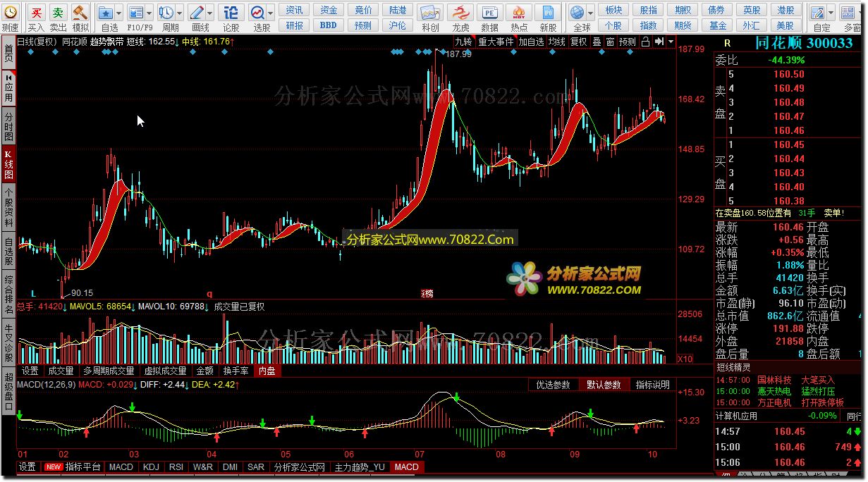The height and width of the screenshot is (482, 868).
Task: Click the 同花顺 300033 stock title
Action: coord(804,43)
